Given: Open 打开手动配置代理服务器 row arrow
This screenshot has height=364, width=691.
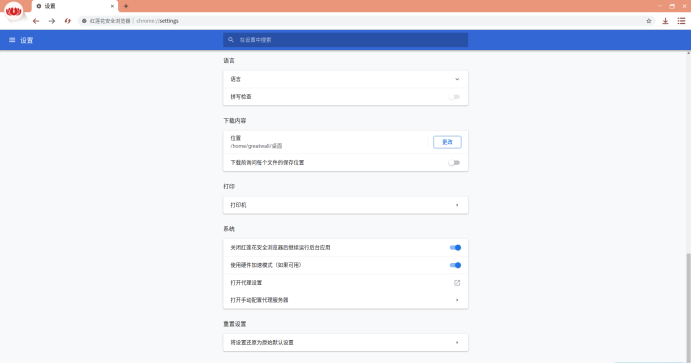Looking at the screenshot, I should [x=457, y=300].
